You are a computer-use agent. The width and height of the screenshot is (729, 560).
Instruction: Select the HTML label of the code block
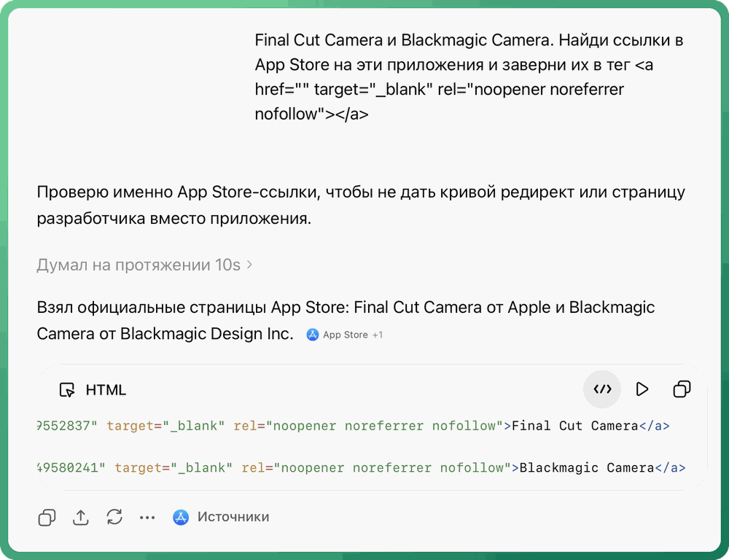click(x=106, y=390)
